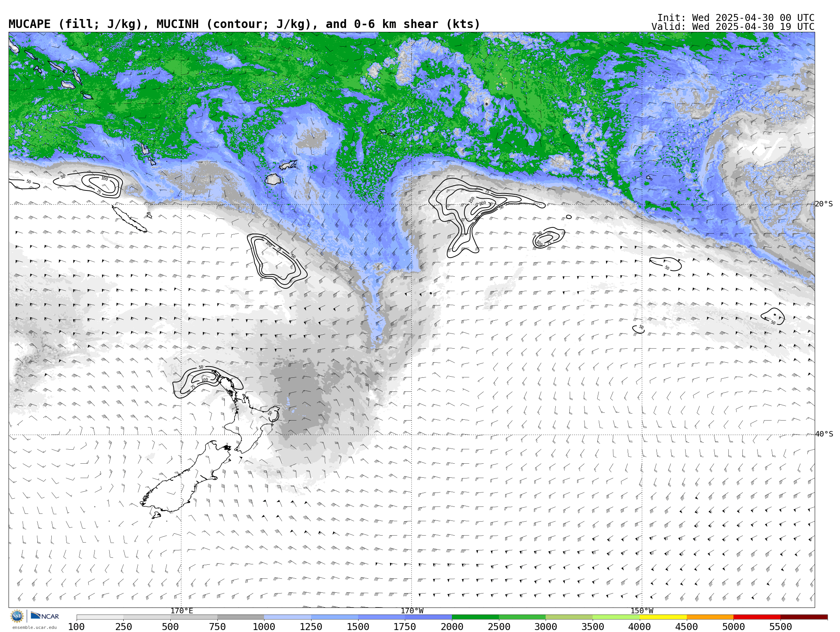Click the 40°S latitude label

point(824,434)
